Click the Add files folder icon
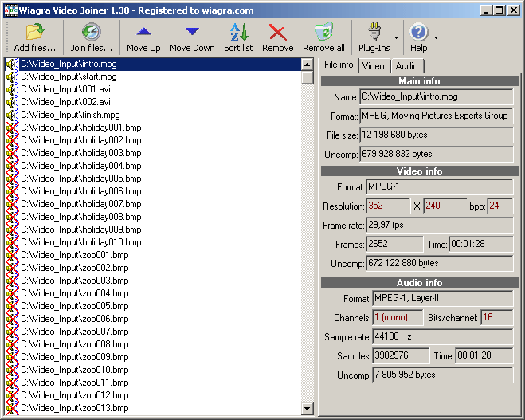This screenshot has width=525, height=420. [35, 32]
